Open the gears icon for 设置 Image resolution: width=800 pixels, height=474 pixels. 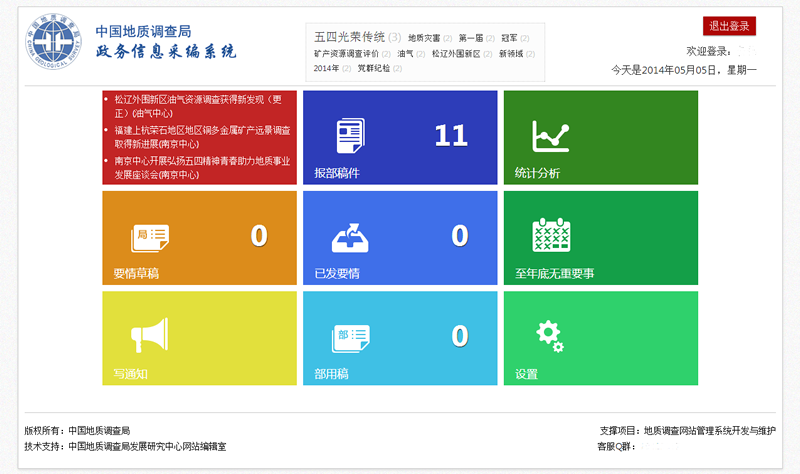click(550, 336)
